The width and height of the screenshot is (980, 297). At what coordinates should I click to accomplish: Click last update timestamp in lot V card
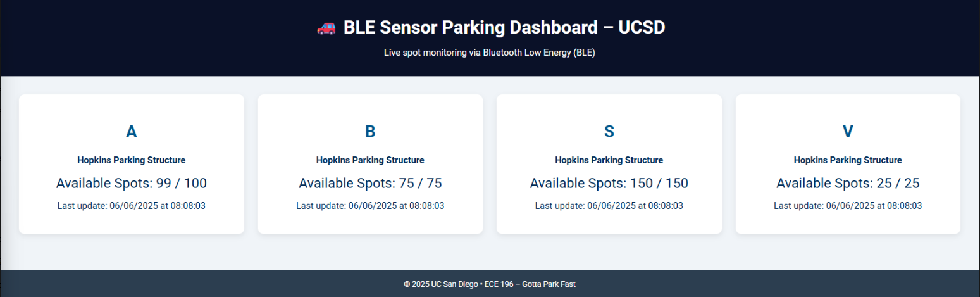848,206
